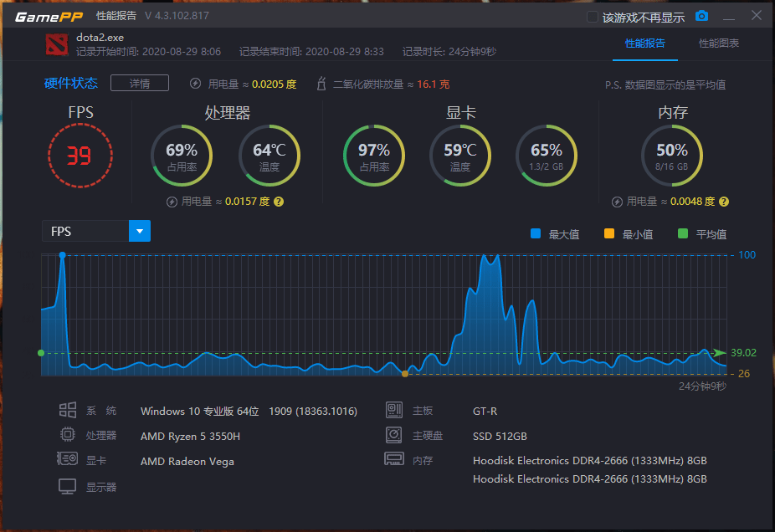Click the GPU 59℃ temperature gauge
The height and width of the screenshot is (532, 775).
(460, 156)
